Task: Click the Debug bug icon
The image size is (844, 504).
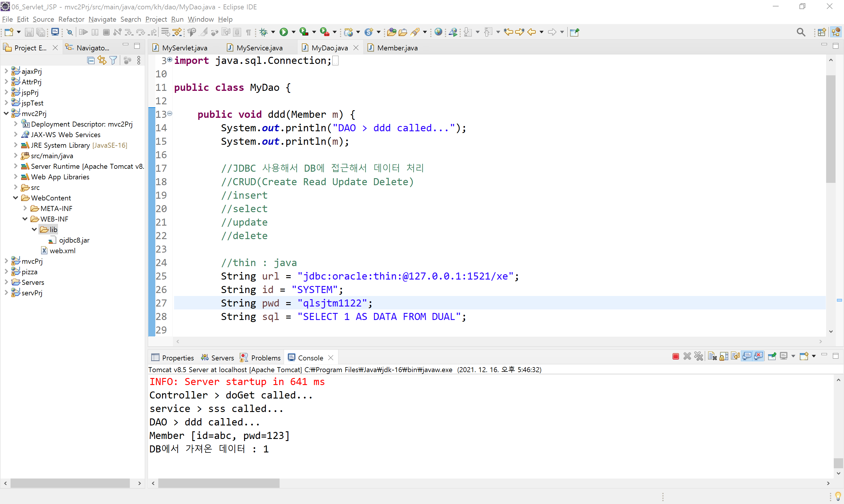Action: pos(263,32)
